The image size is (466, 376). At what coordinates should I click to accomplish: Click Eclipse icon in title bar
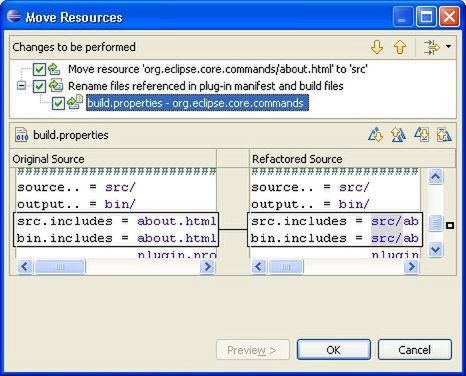tap(14, 16)
